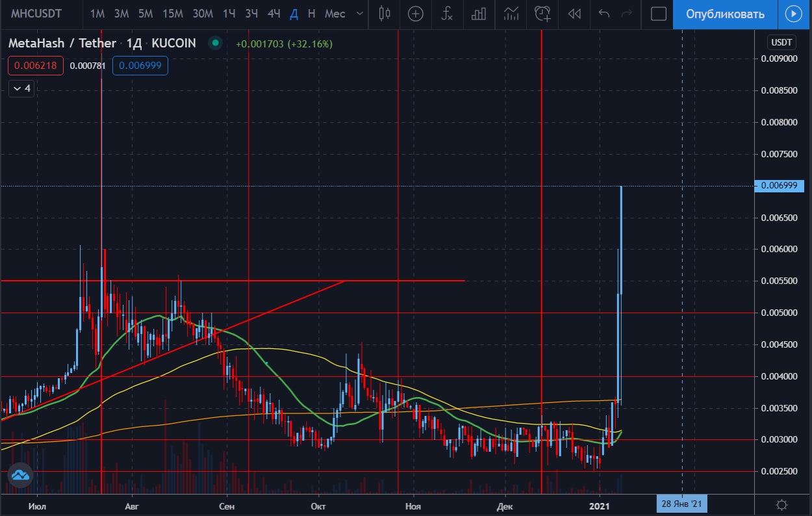
Task: Select the Мес monthly timeframe
Action: pyautogui.click(x=335, y=14)
